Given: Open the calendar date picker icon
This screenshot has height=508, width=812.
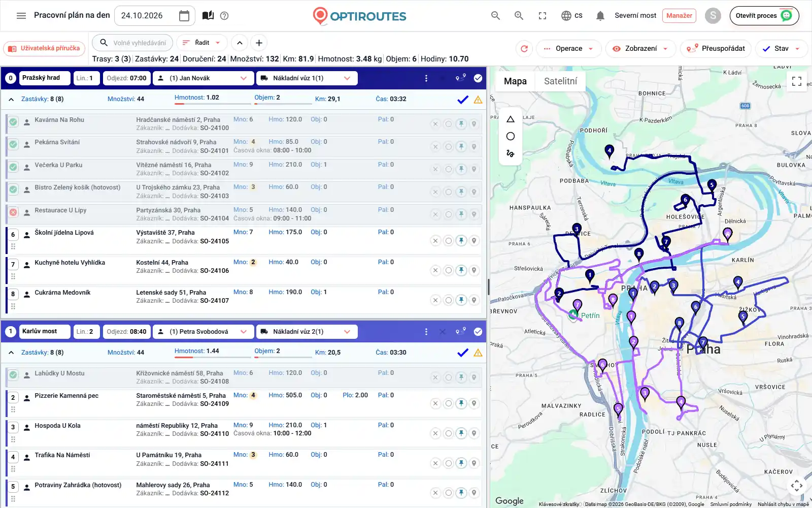Looking at the screenshot, I should 184,16.
